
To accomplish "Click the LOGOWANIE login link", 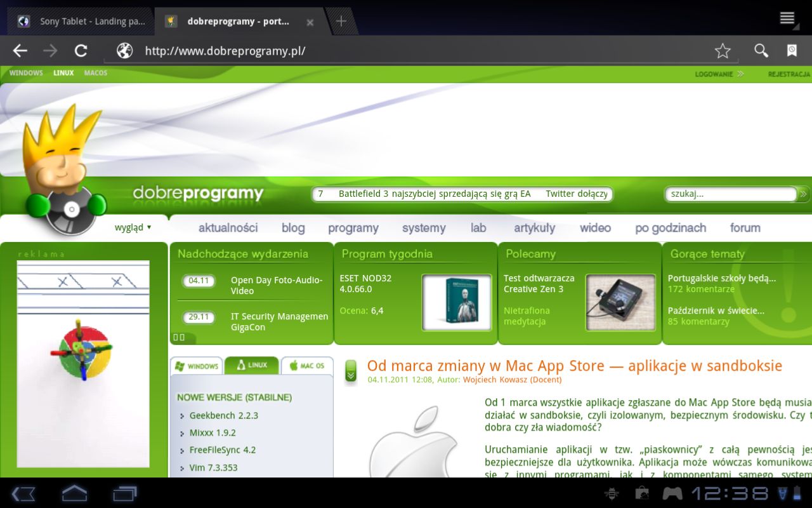I will point(719,74).
